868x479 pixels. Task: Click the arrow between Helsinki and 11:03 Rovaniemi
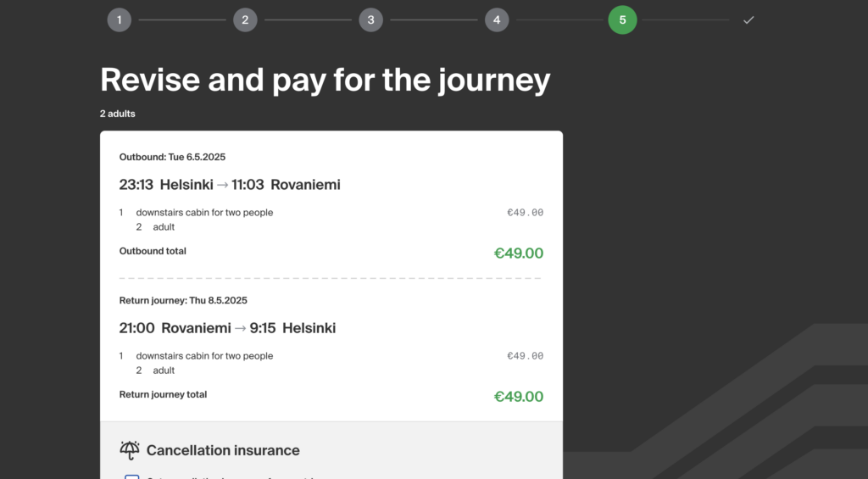pyautogui.click(x=223, y=185)
